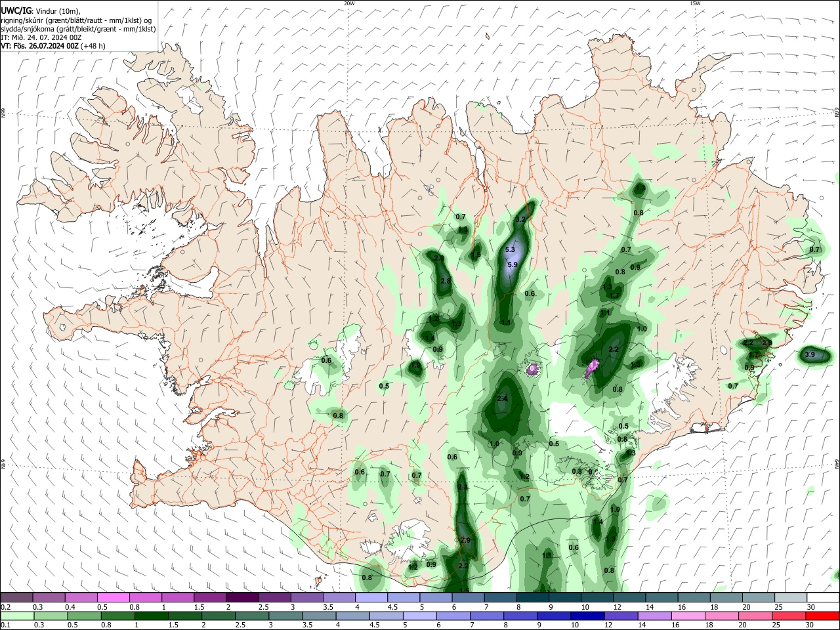Viewport: 840px width, 630px height.
Task: Click the precipitation value 2.3 in the south
Action: 463,487
